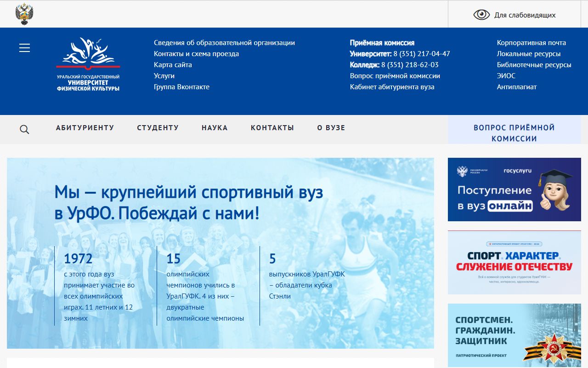The image size is (588, 368).
Task: Click the Russian coat of arms emblem
Action: (x=24, y=14)
